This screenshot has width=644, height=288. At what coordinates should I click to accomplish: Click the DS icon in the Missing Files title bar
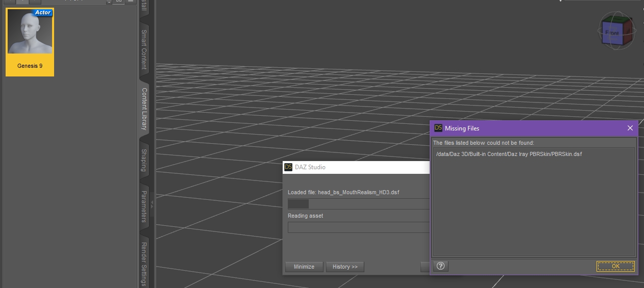438,128
